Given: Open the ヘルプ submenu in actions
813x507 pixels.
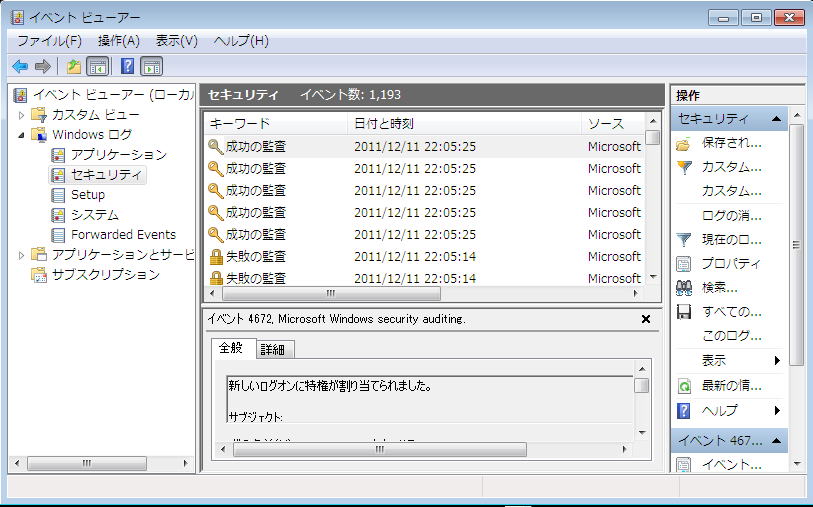Looking at the screenshot, I should (728, 411).
